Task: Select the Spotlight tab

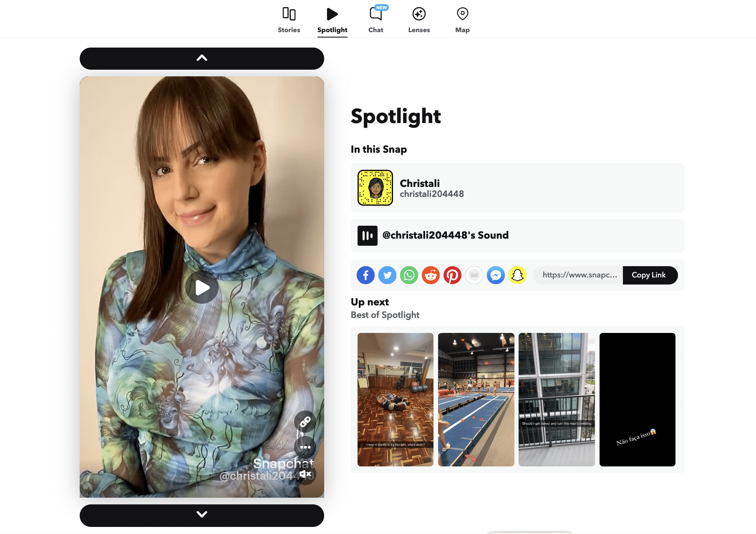Action: pos(332,20)
